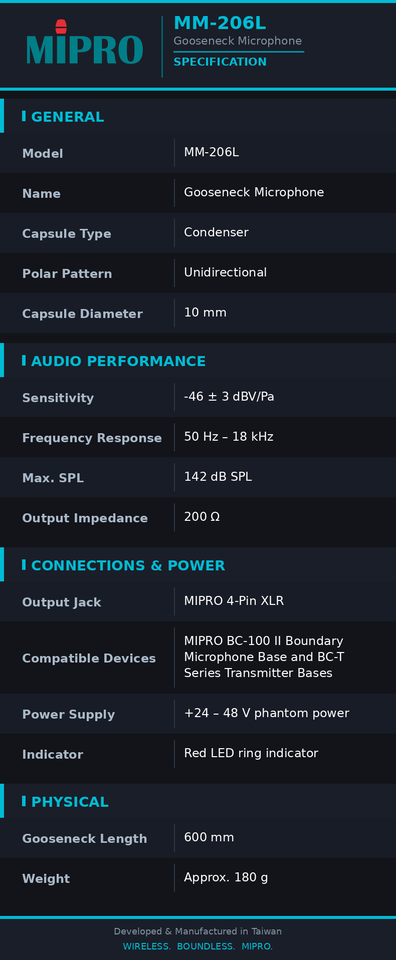Image resolution: width=396 pixels, height=960 pixels.
Task: Select the AUDIO PERFORMANCE section heading
Action: 118,361
